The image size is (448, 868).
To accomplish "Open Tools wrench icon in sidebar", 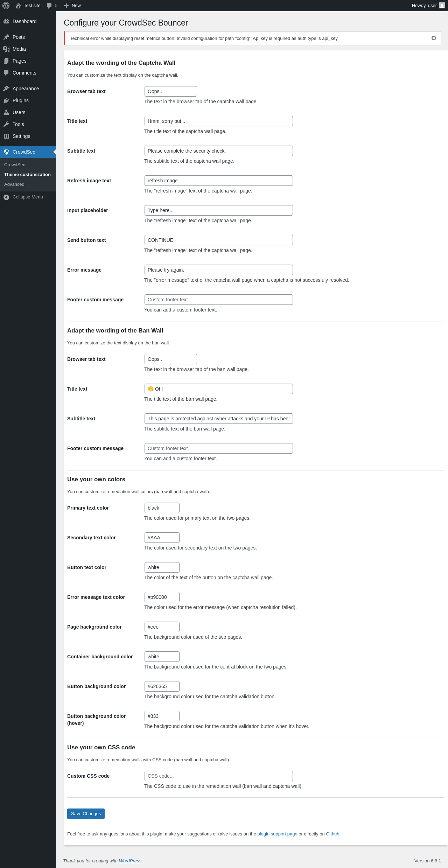I will tap(6, 124).
